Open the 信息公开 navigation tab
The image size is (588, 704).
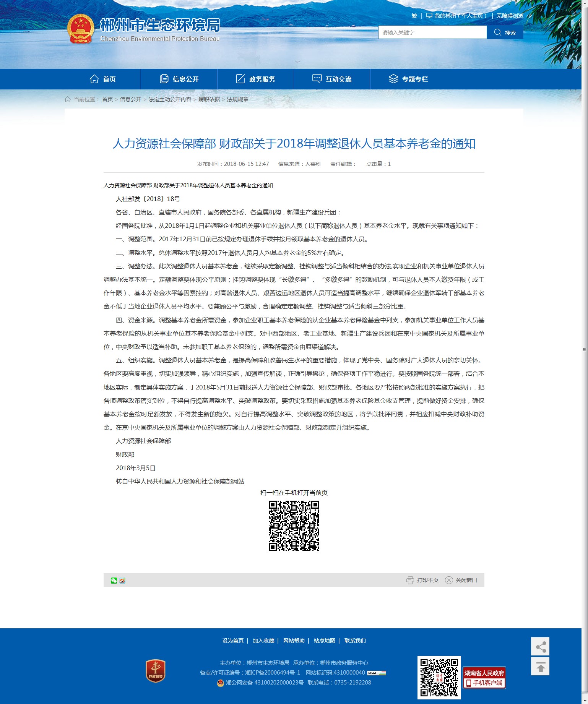point(179,79)
